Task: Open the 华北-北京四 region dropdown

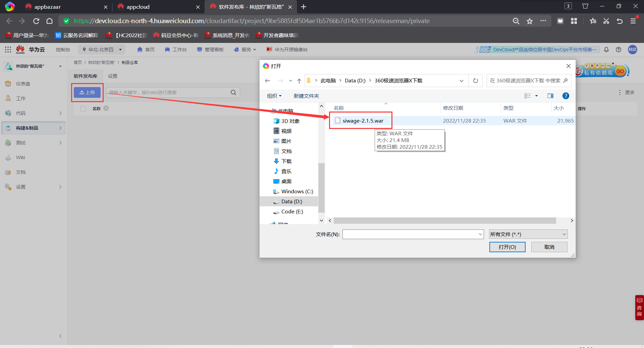Action: pos(102,50)
